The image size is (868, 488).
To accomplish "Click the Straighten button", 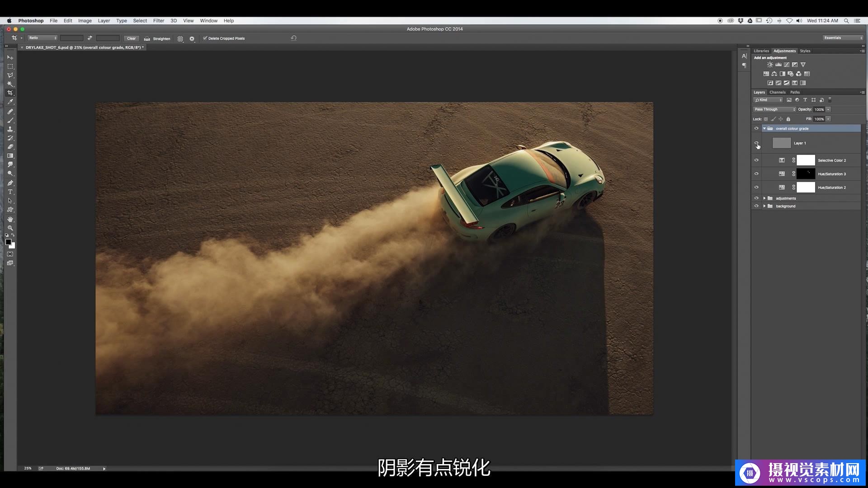I will click(157, 38).
